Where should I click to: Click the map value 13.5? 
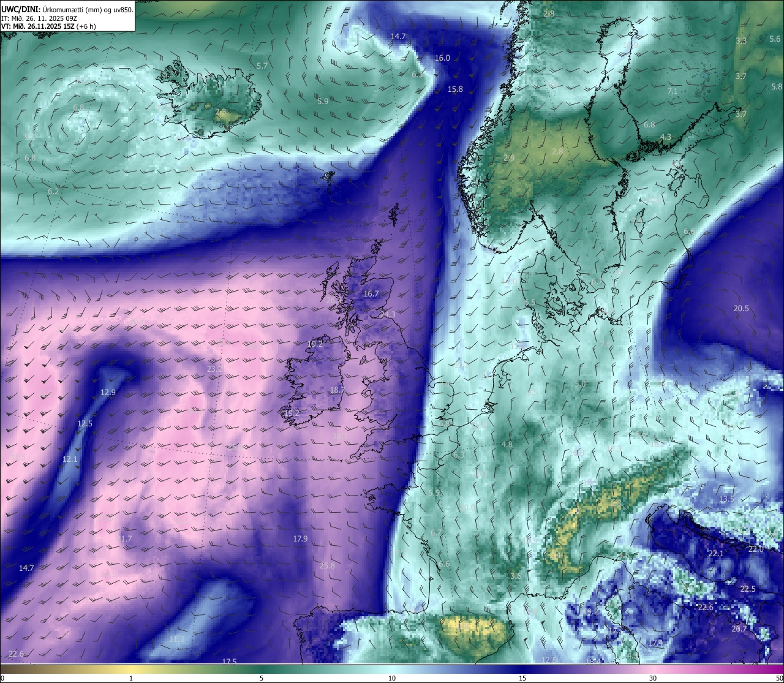point(726,499)
